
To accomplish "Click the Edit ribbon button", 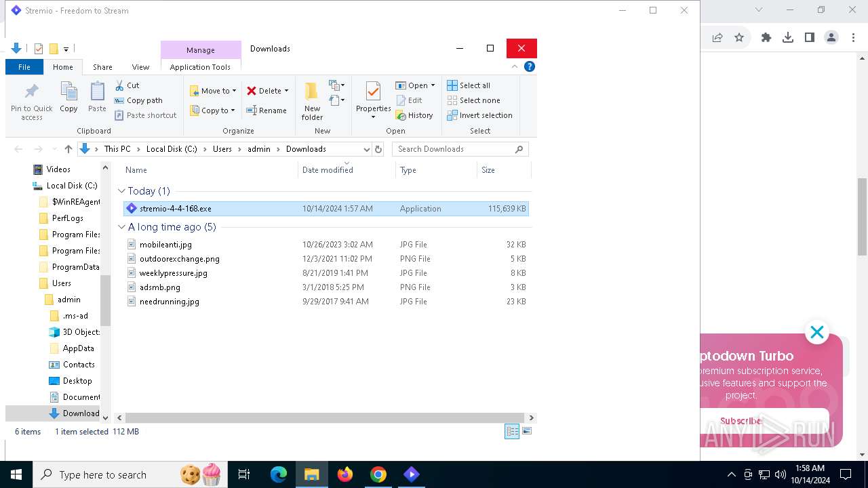I will (x=410, y=100).
